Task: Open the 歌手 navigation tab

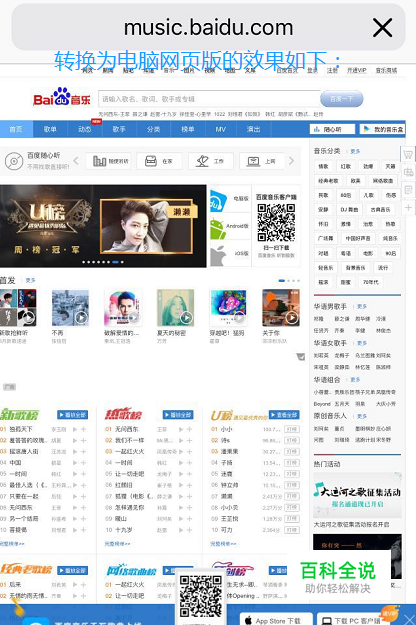Action: point(119,129)
